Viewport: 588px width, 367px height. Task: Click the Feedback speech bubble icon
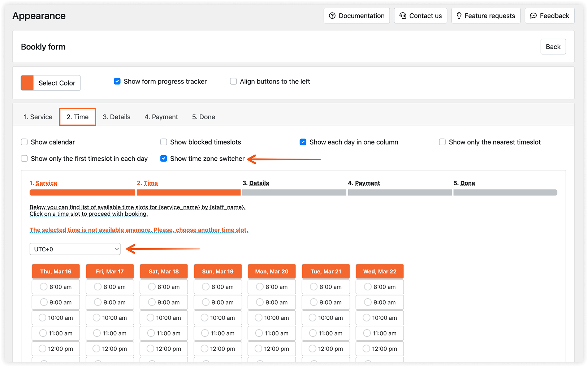click(x=533, y=16)
